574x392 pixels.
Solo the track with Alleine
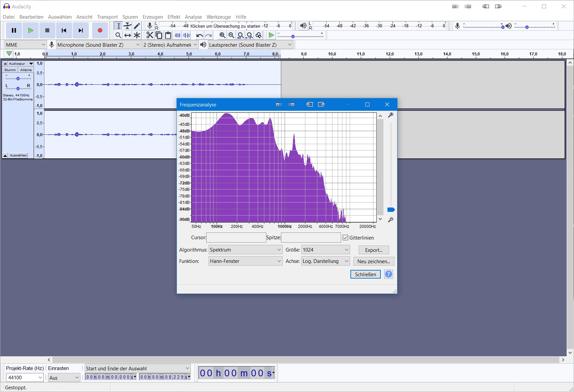26,70
